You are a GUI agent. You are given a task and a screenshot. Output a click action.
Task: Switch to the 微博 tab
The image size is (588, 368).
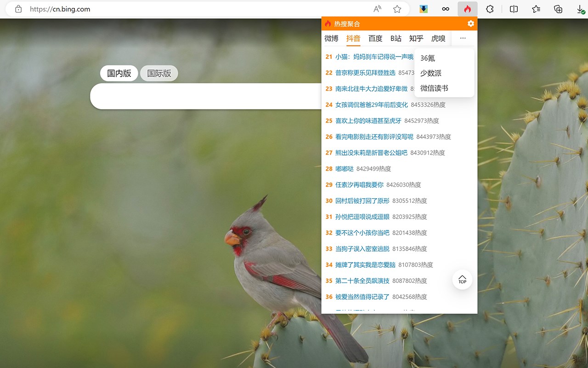331,39
